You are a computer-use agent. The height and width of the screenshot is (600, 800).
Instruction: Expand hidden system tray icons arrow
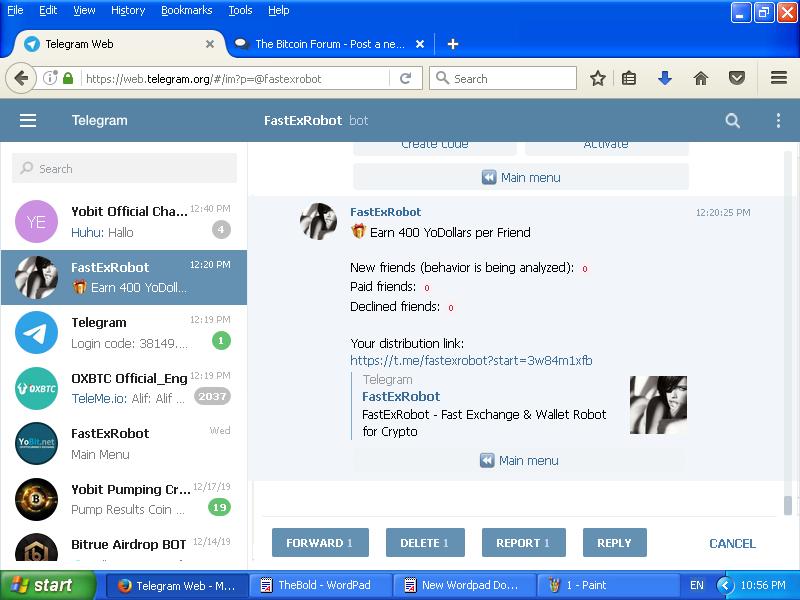tap(725, 585)
